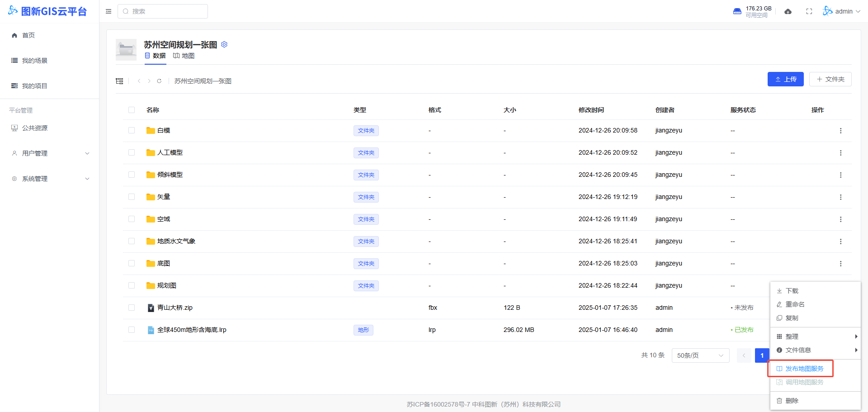Open the 规划图 folder
This screenshot has width=868, height=412.
point(166,285)
